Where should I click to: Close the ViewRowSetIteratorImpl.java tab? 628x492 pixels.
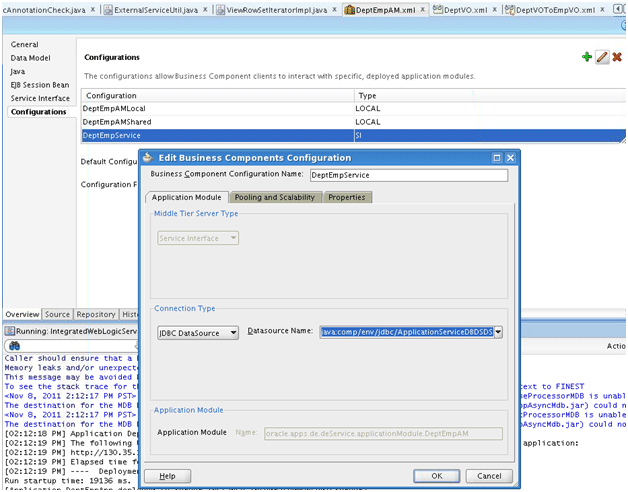[x=334, y=10]
